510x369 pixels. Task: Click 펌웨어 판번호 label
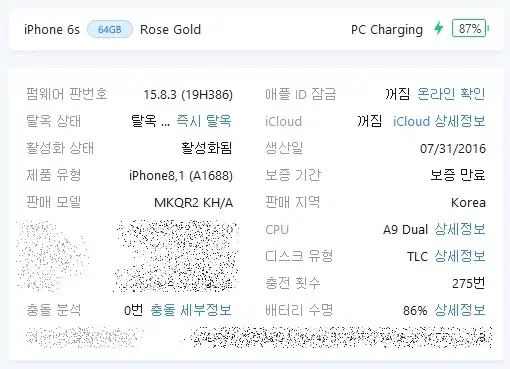(x=67, y=94)
